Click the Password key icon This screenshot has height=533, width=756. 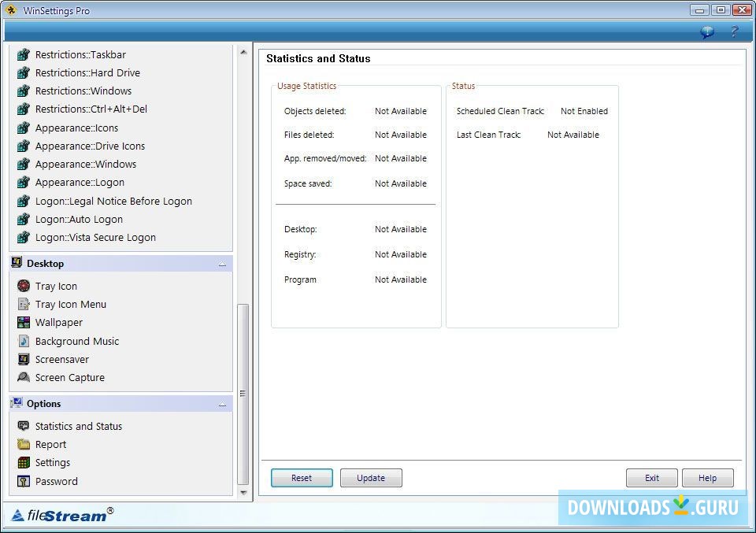23,481
